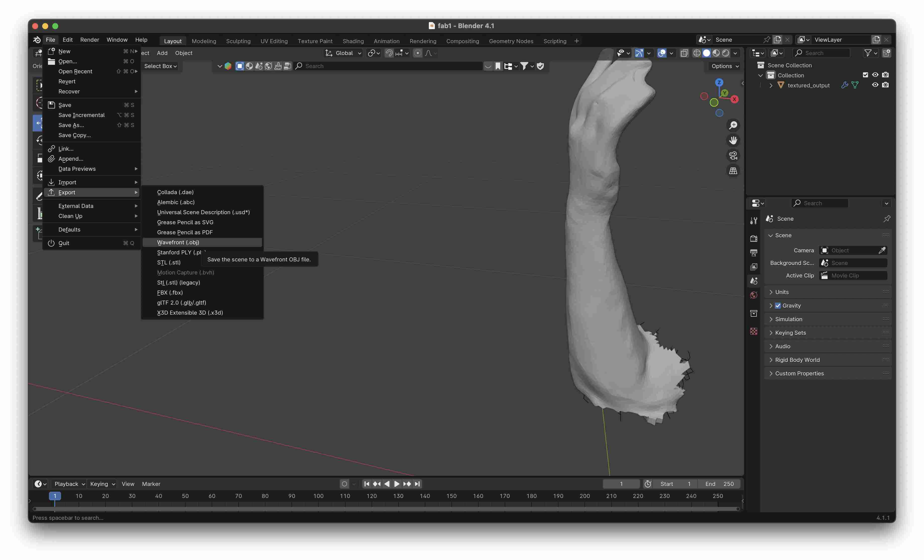The width and height of the screenshot is (924, 560).
Task: Expand the Units panel
Action: pos(828,292)
